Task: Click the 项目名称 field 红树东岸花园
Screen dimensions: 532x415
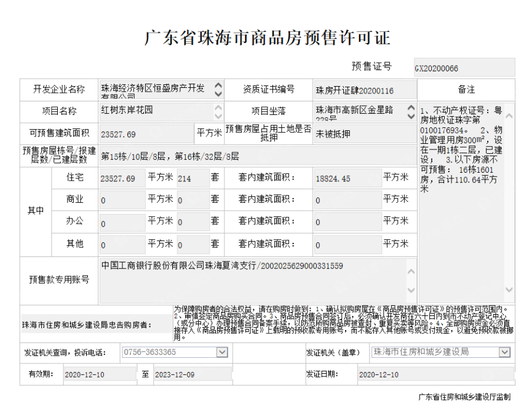Action: click(x=162, y=112)
